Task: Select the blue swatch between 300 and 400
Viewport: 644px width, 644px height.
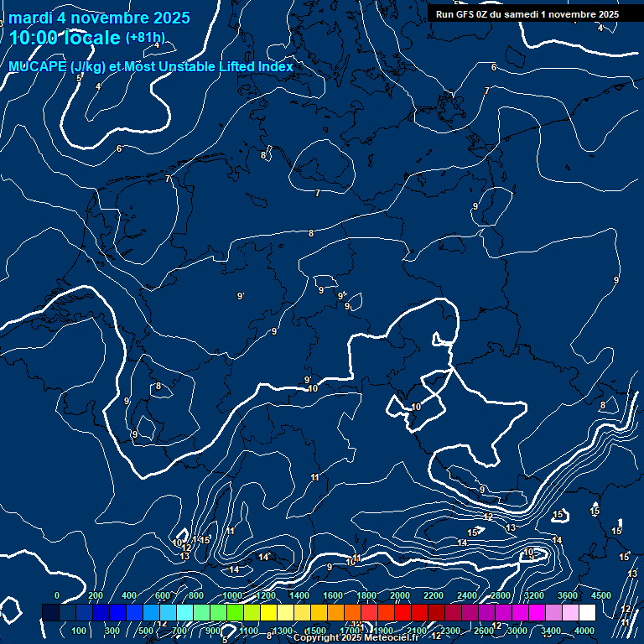Action: (x=118, y=612)
